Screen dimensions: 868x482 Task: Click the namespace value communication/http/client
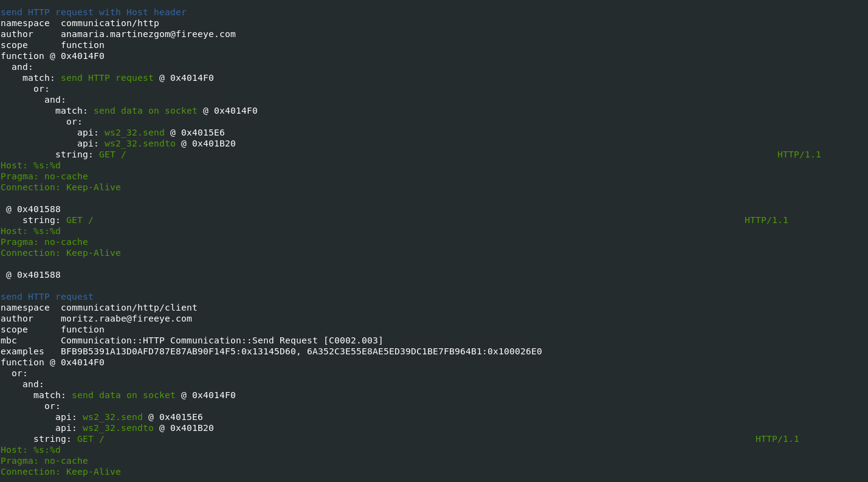click(129, 308)
